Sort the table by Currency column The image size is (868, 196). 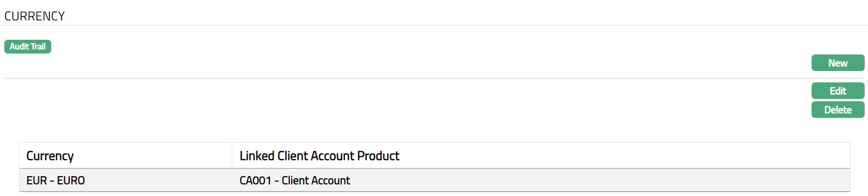[x=50, y=156]
